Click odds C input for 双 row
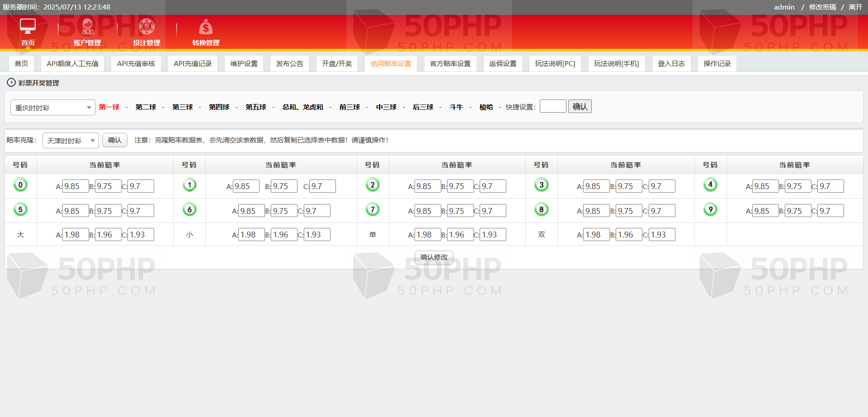 click(x=662, y=235)
